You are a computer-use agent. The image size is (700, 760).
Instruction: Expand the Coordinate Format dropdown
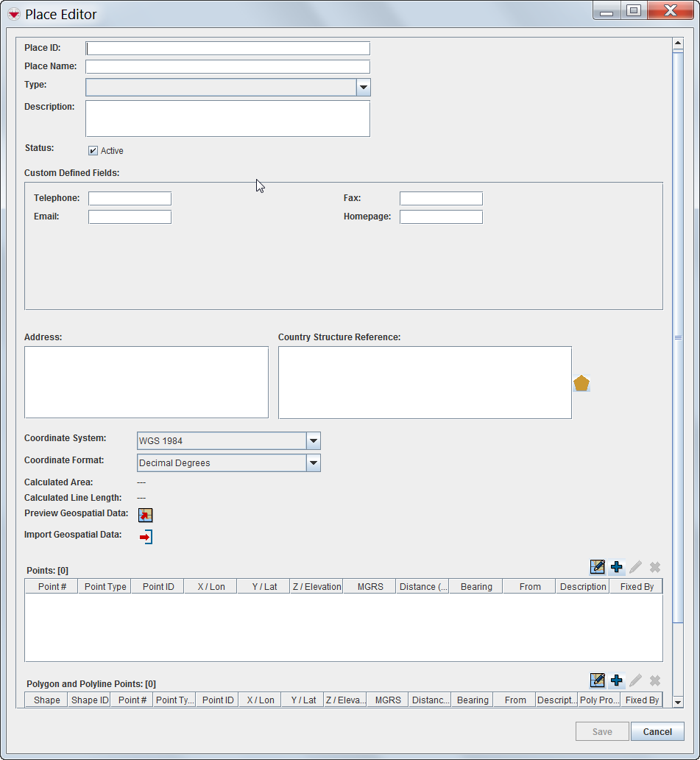[x=314, y=463]
